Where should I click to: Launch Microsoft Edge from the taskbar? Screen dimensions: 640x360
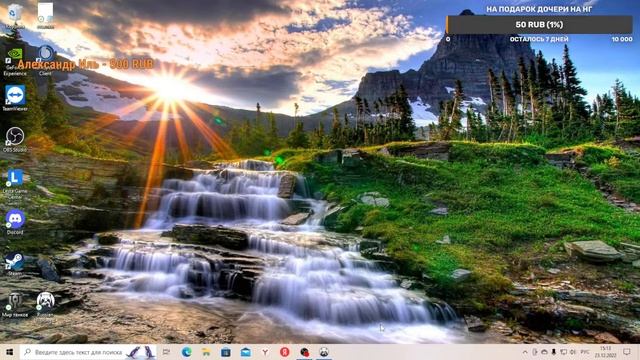(x=187, y=352)
